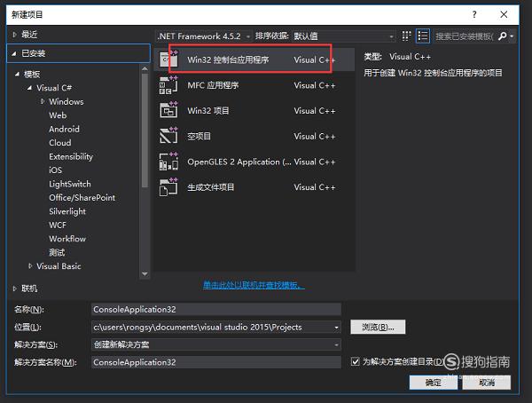Select Workflow in template tree

pos(67,239)
